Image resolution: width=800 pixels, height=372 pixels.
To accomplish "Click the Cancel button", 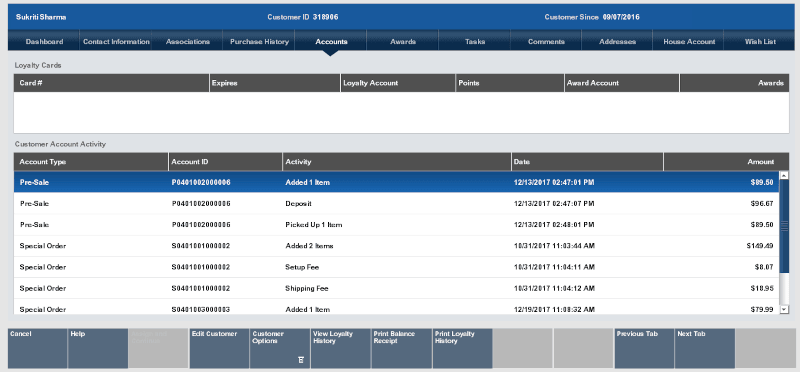I will click(x=37, y=349).
